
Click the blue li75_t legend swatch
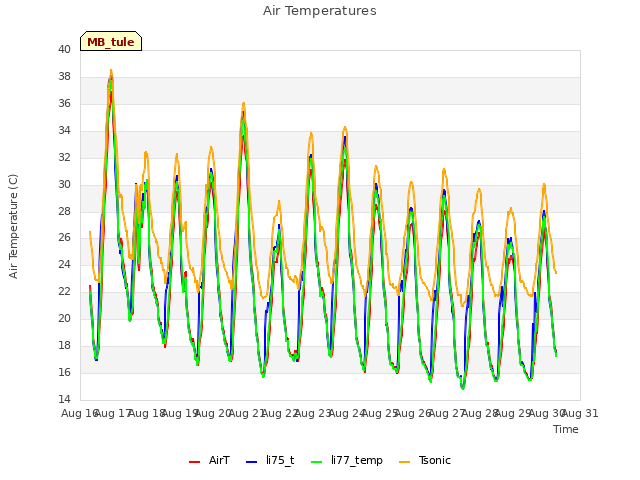(251, 461)
